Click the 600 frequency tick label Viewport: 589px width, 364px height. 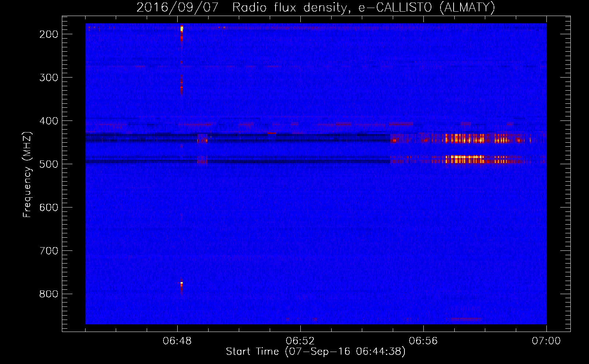[48, 207]
